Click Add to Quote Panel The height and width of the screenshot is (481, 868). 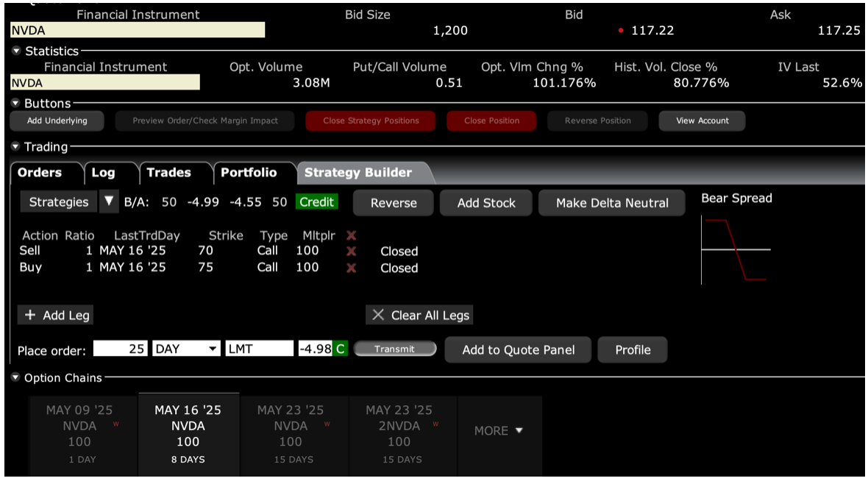[518, 350]
